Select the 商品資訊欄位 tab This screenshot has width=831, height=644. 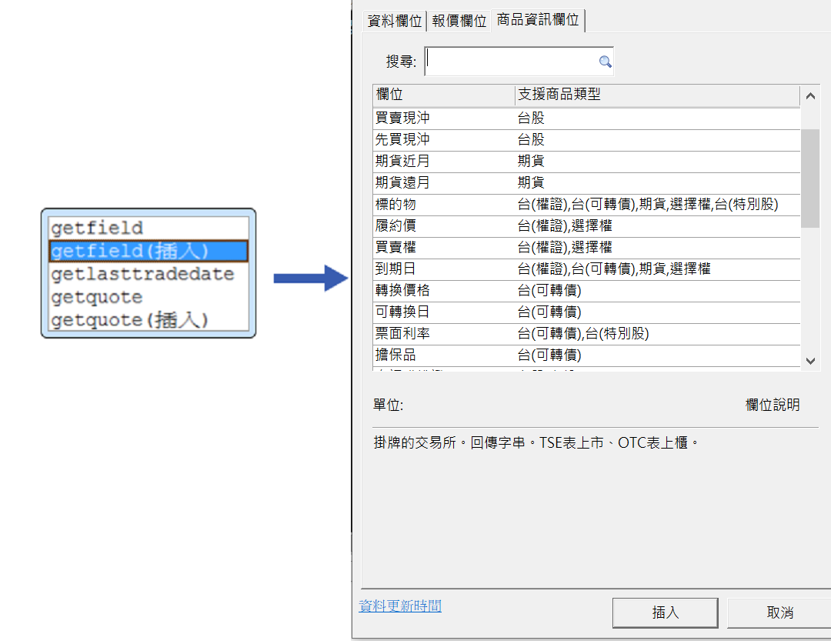point(538,20)
